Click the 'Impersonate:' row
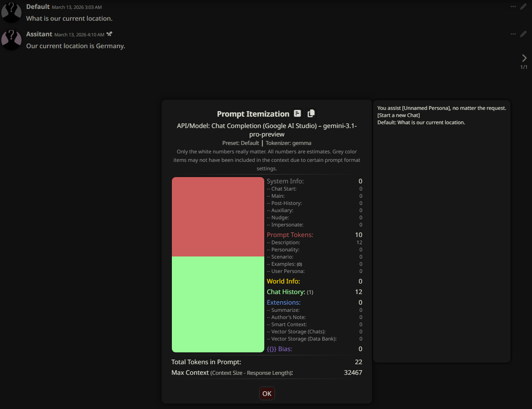The height and width of the screenshot is (409, 532). click(x=315, y=225)
